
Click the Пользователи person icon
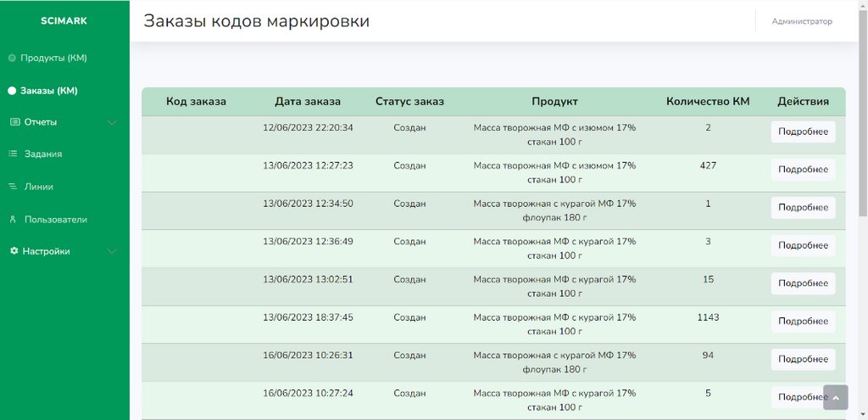coord(14,220)
